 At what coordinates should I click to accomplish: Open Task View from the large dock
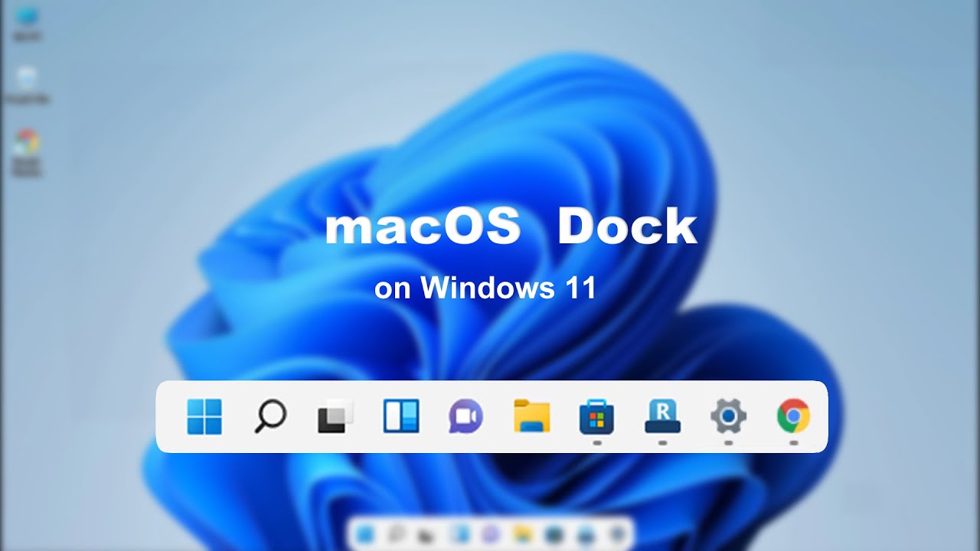pos(335,416)
